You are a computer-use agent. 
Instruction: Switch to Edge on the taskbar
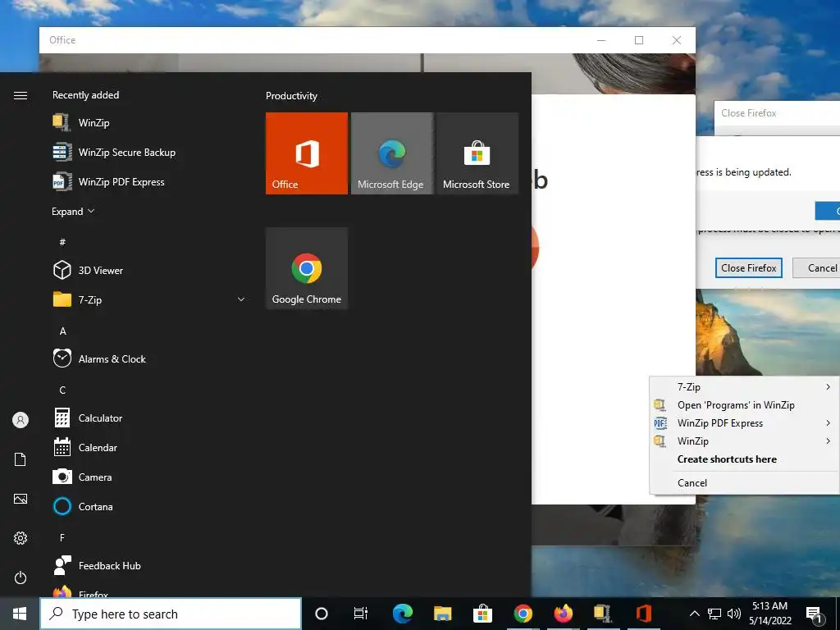coord(402,614)
